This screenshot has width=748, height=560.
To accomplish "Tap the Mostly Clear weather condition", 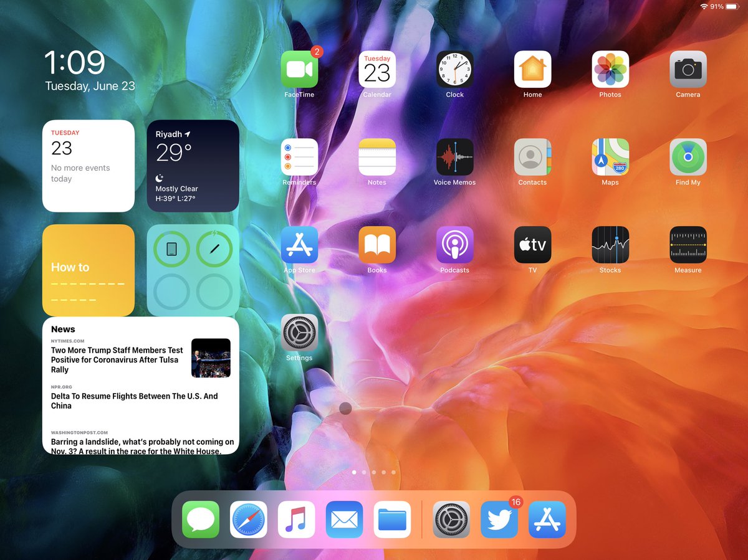I will pos(176,189).
